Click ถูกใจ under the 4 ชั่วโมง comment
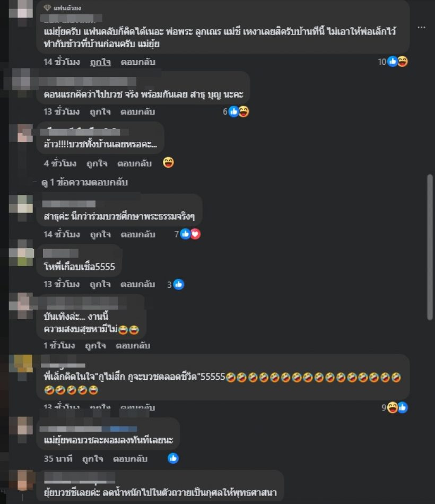The width and height of the screenshot is (435, 504). point(97,163)
